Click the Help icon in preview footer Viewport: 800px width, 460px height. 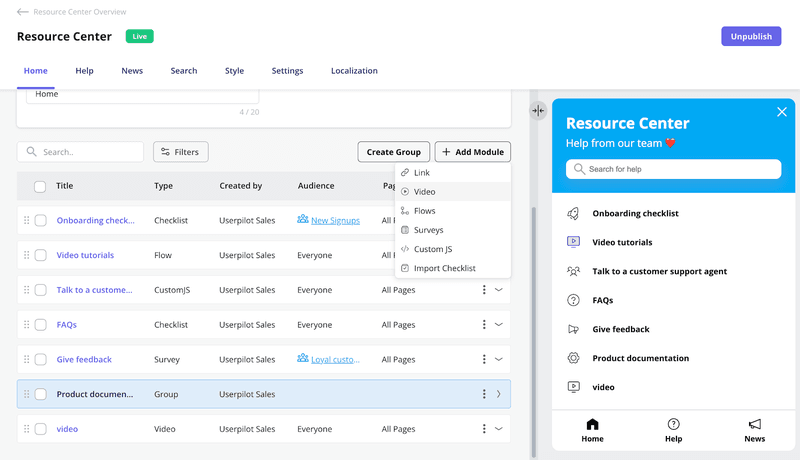coord(673,424)
